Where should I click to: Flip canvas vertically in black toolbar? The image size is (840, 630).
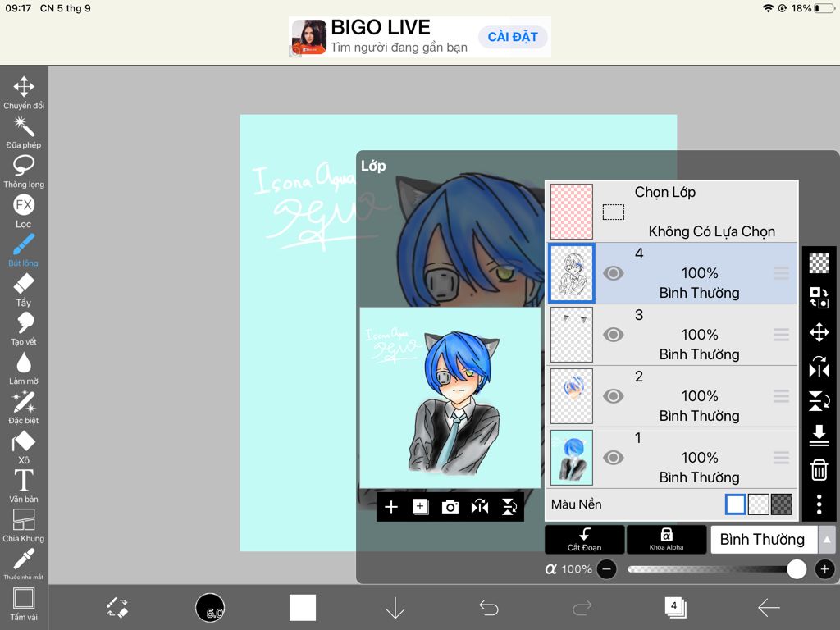509,507
